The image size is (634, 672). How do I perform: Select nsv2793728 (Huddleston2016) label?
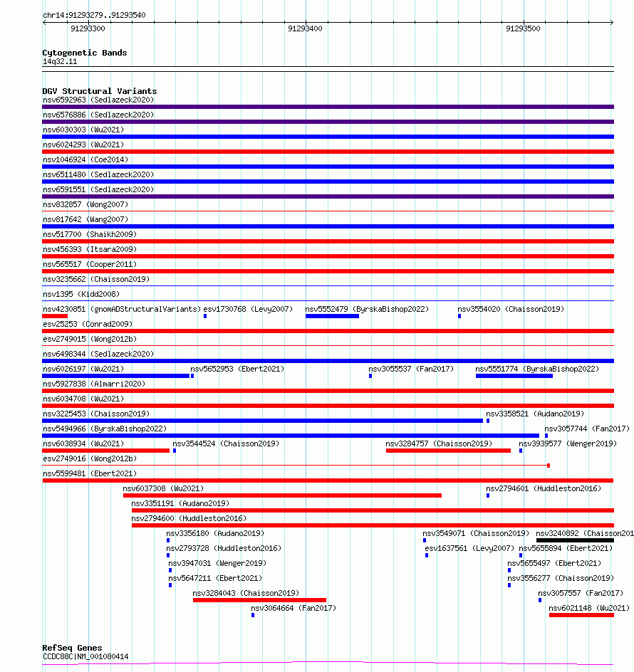click(x=224, y=549)
